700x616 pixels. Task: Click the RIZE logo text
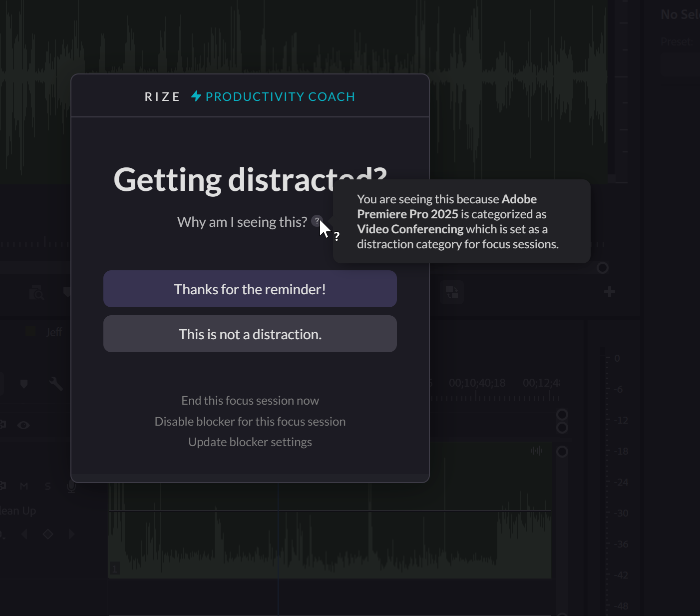[x=162, y=97]
